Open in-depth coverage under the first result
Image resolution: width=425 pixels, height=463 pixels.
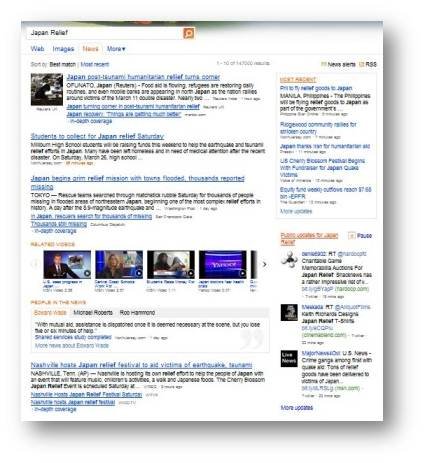(x=91, y=121)
